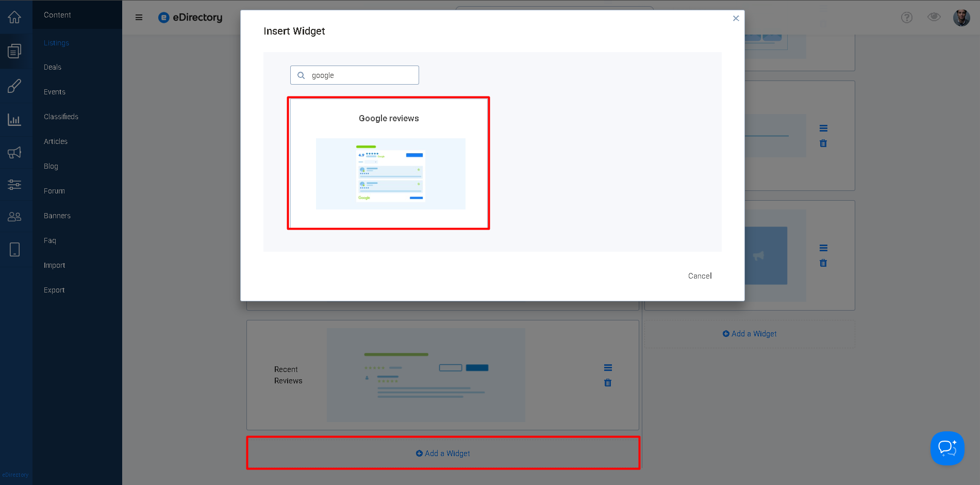This screenshot has height=485, width=980.
Task: Click reorder handle of megaphone banner widget
Action: [x=823, y=248]
